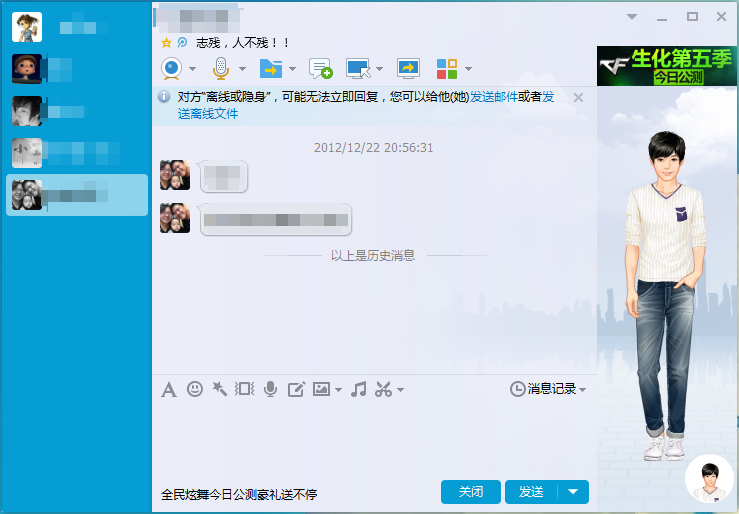Select the fourth contact chat tab
This screenshot has width=739, height=514.
click(x=77, y=153)
